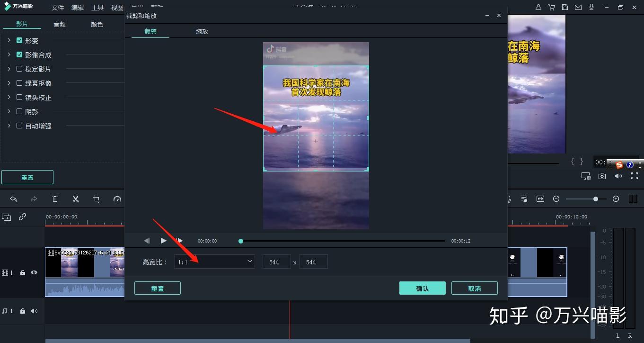
Task: Expand the 绿幕抠像 section arrow
Action: click(x=9, y=83)
